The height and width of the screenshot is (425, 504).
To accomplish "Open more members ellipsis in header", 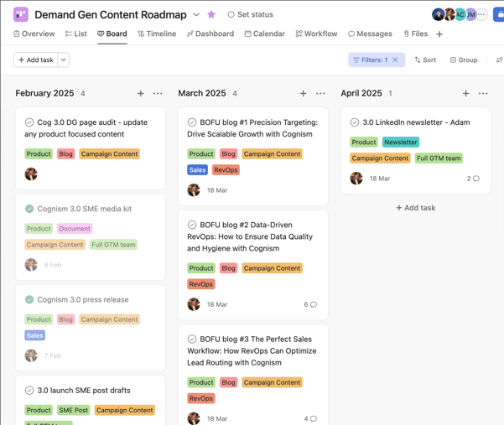I will [481, 14].
